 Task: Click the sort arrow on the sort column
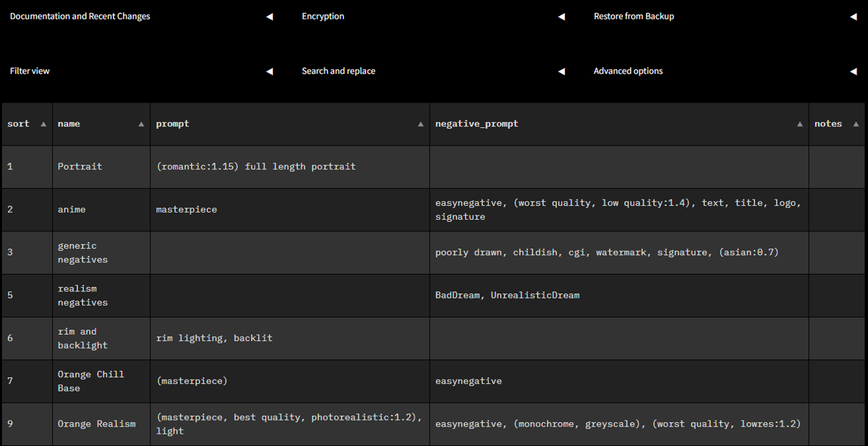tap(44, 124)
